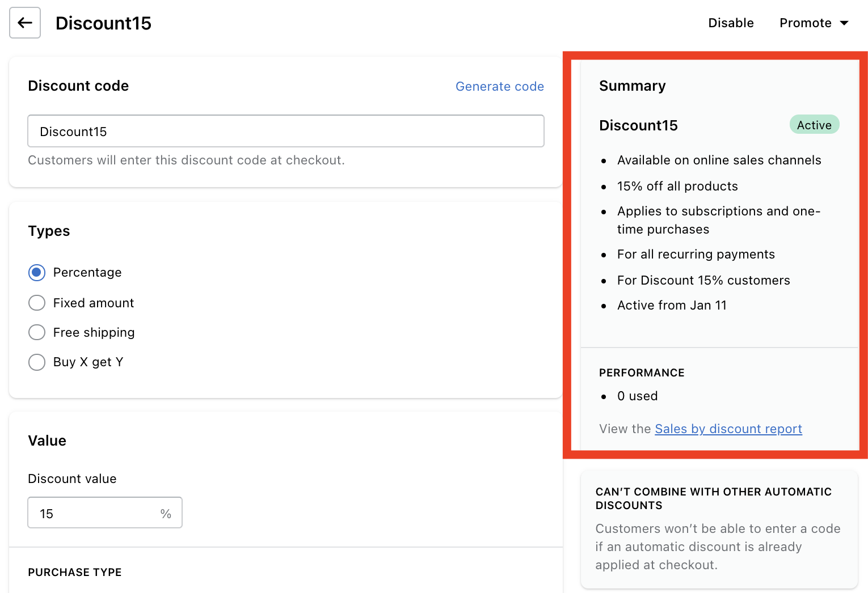The image size is (868, 593).
Task: Select the Buy X get Y option
Action: click(37, 362)
